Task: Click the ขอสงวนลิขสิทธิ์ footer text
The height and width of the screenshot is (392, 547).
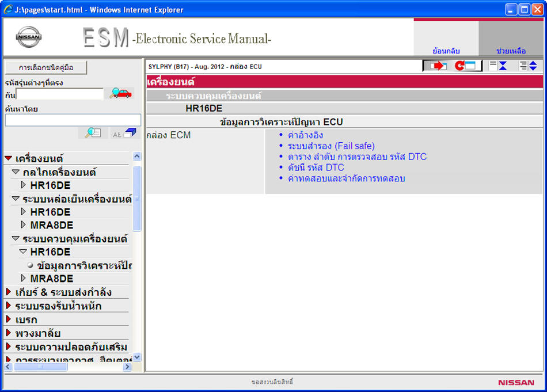Action: click(x=272, y=382)
